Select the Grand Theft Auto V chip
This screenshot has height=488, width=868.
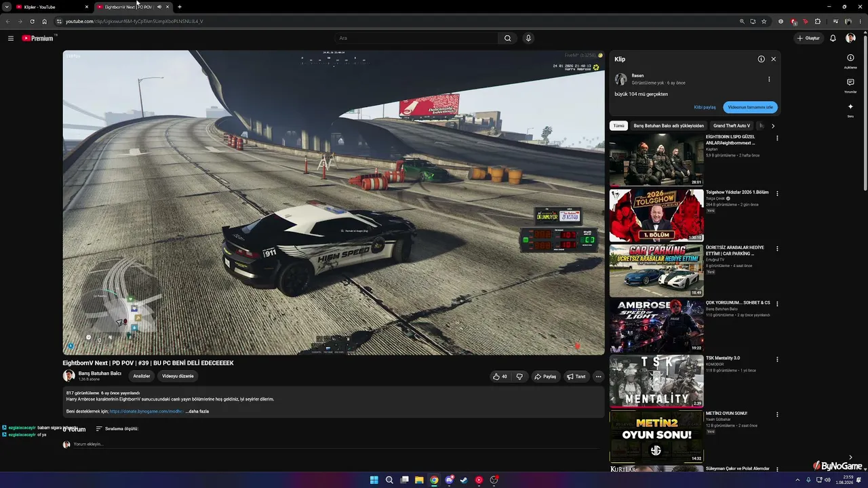coord(732,125)
